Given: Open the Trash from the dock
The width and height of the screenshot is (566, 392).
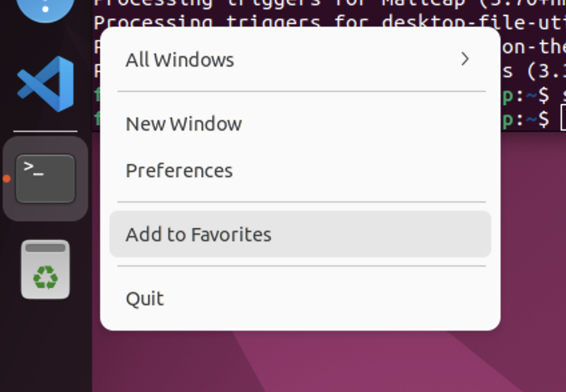Looking at the screenshot, I should point(45,269).
